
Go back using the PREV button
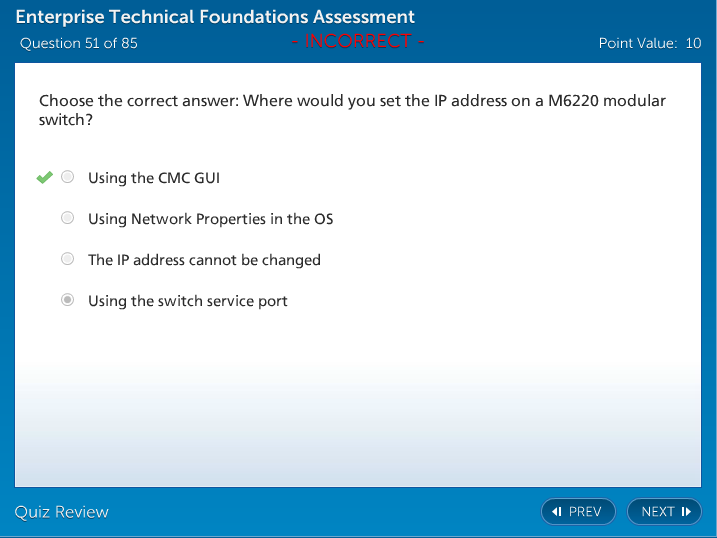(579, 512)
